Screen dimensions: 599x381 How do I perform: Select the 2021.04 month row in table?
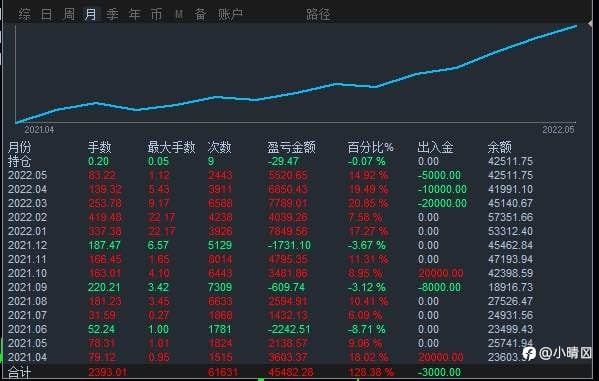[28, 358]
